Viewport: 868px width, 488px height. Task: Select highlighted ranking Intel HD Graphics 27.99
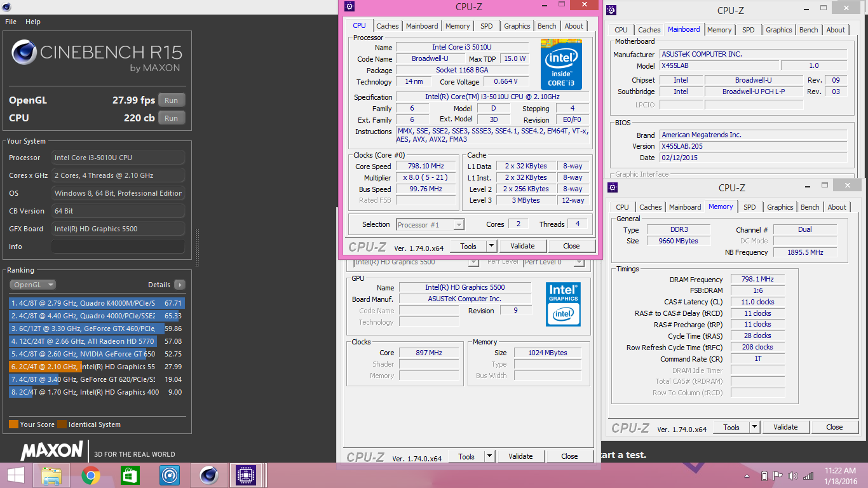96,367
